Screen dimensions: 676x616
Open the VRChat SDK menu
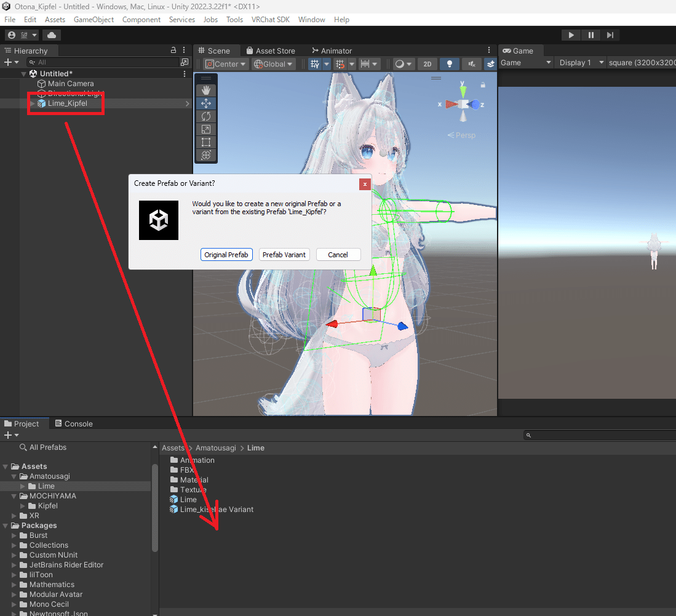(270, 19)
